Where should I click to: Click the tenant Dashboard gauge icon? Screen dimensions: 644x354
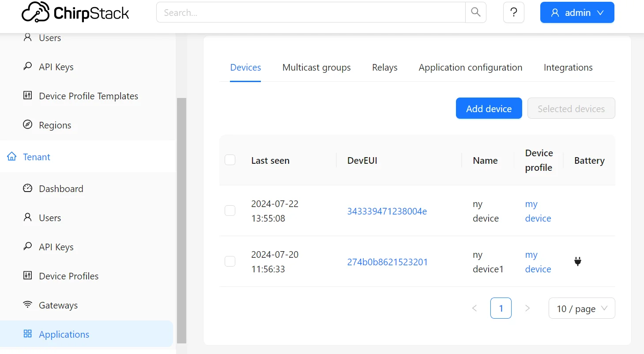(x=27, y=188)
